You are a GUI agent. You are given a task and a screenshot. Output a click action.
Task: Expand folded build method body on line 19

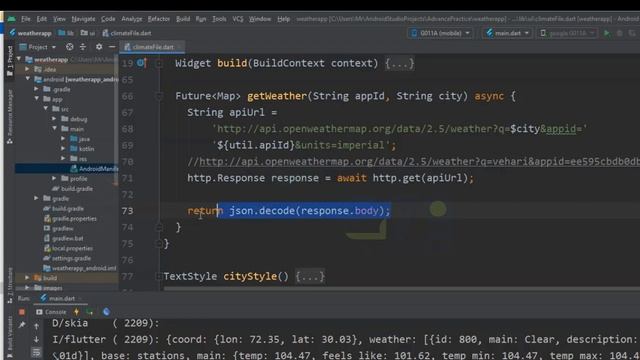tap(400, 63)
